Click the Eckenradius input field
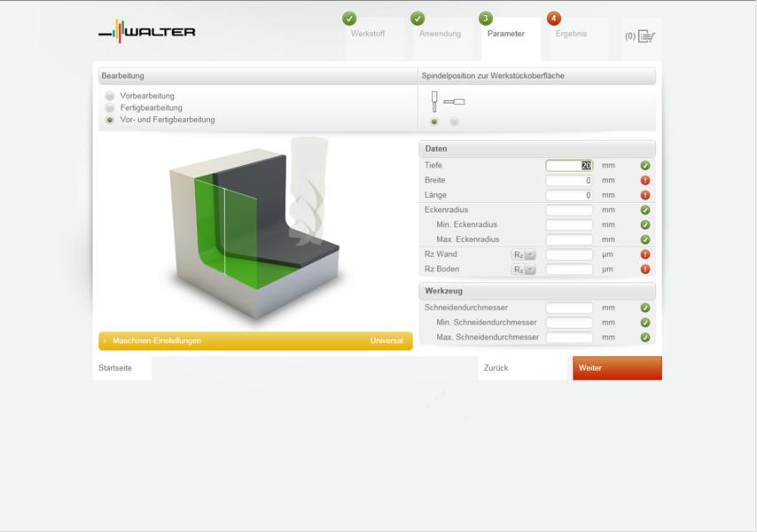 [x=569, y=210]
